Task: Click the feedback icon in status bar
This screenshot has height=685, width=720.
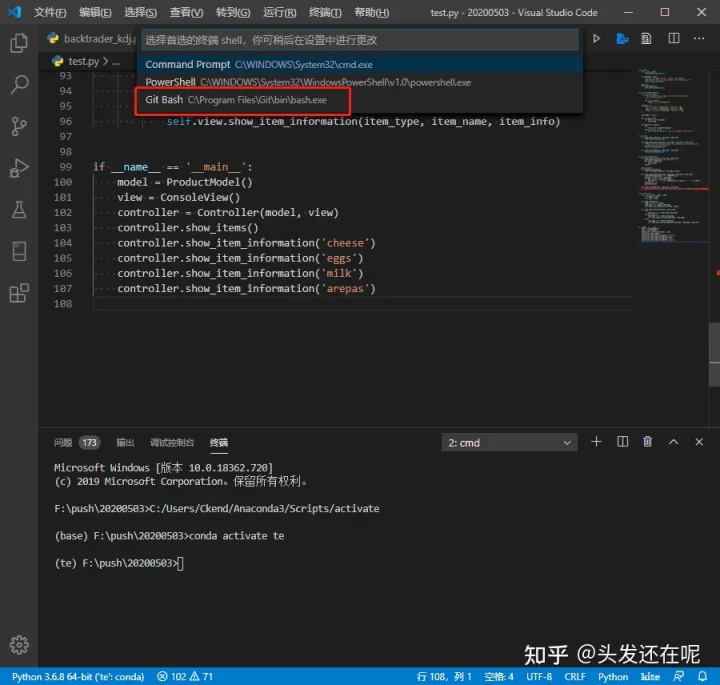Action: (x=678, y=676)
